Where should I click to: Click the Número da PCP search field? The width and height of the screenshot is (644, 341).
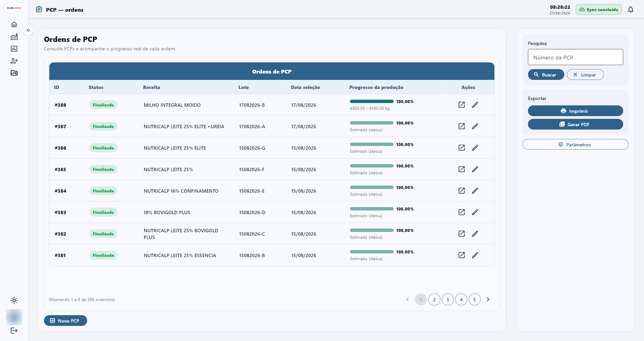576,57
